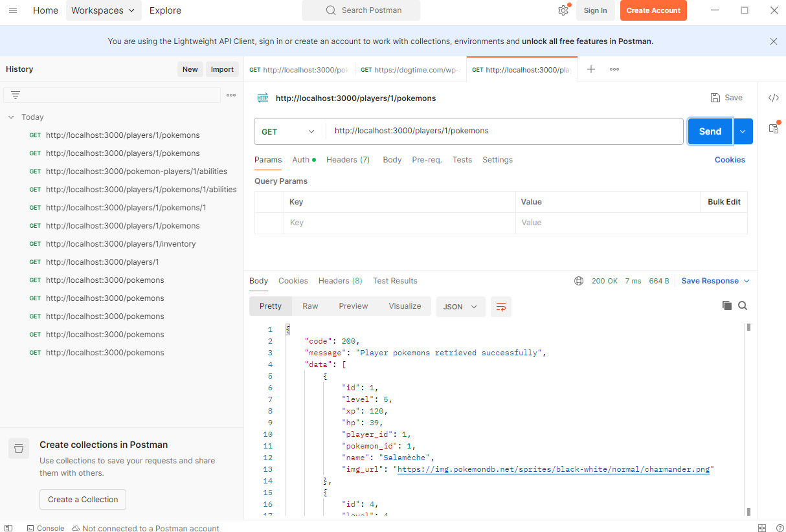The image size is (786, 532).
Task: Open the JSON format dropdown
Action: coord(460,307)
